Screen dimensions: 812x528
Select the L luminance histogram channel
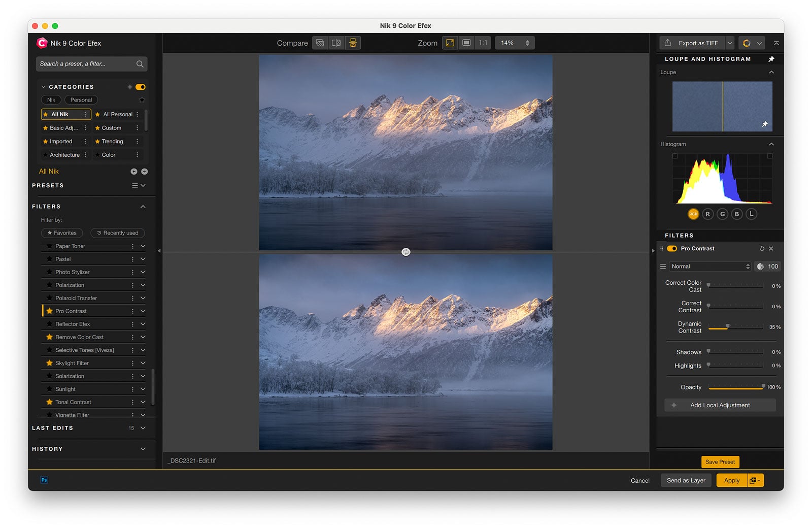[x=752, y=214]
